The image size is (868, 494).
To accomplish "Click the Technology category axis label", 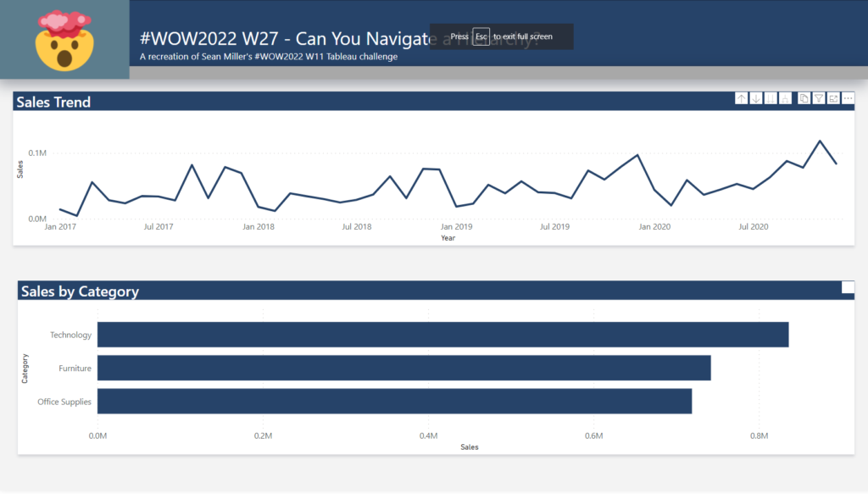I will click(70, 335).
